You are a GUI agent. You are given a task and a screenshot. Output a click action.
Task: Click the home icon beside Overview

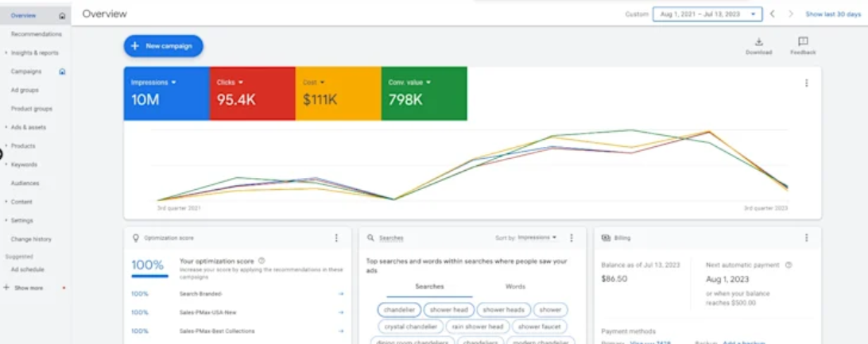click(x=62, y=16)
